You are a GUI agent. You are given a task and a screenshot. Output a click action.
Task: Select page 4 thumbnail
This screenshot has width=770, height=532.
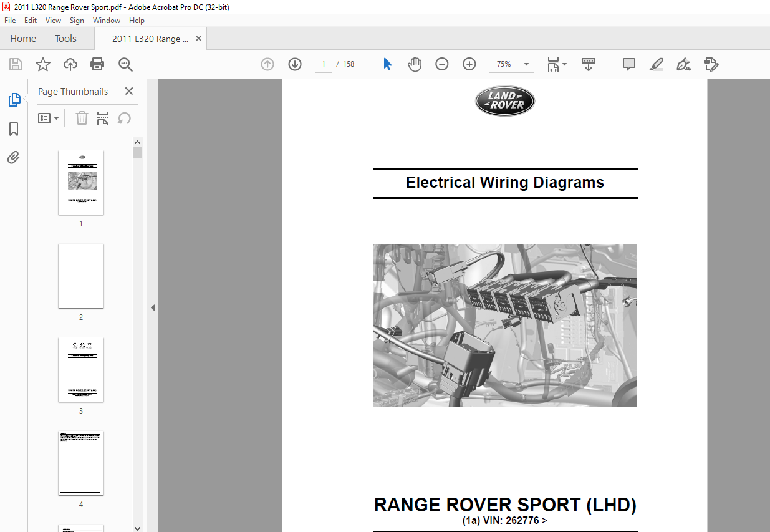(81, 463)
